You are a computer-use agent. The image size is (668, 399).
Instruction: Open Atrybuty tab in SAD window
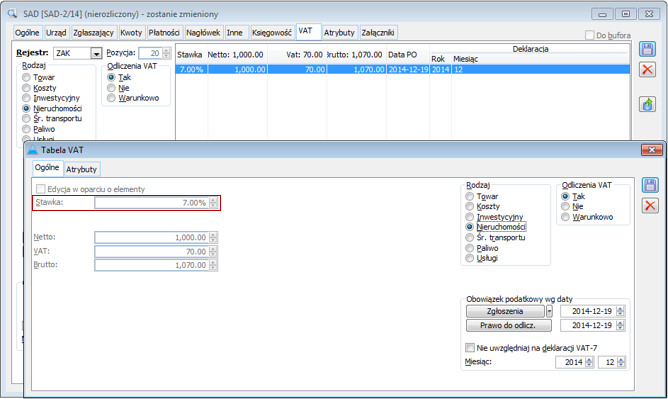[339, 32]
